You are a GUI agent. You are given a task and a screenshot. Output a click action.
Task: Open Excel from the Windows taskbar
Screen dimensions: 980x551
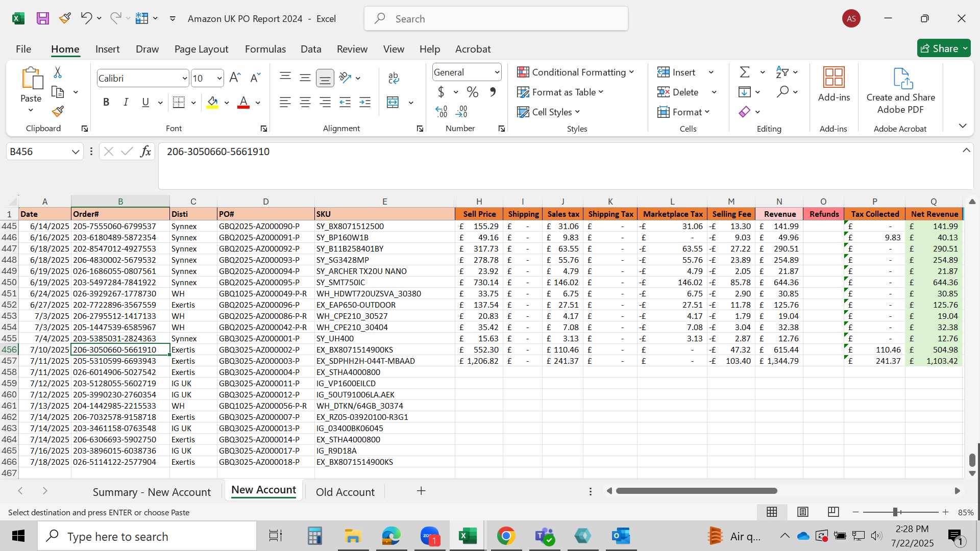coord(468,536)
